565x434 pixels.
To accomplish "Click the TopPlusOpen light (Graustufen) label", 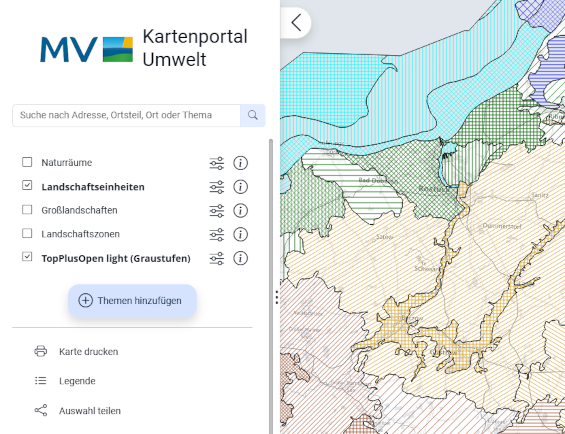I will [x=116, y=258].
